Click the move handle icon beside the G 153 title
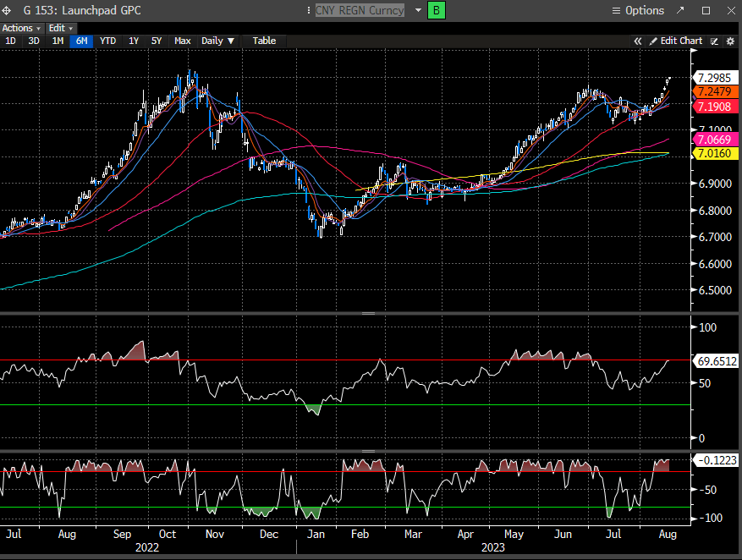 coord(8,10)
